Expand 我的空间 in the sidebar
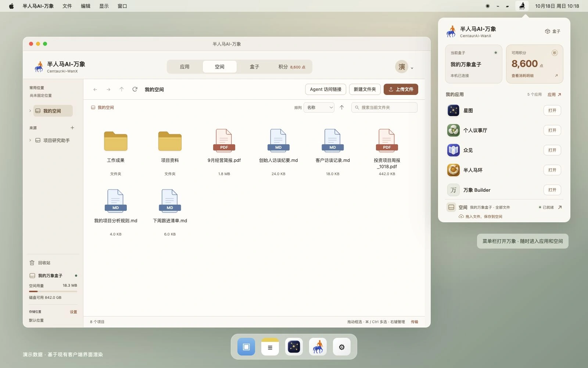The width and height of the screenshot is (588, 368). [x=30, y=111]
